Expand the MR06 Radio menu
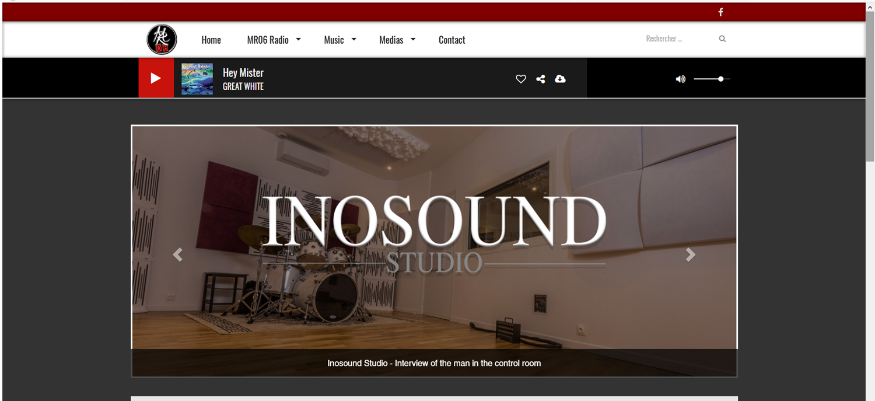The height and width of the screenshot is (401, 875). point(273,40)
